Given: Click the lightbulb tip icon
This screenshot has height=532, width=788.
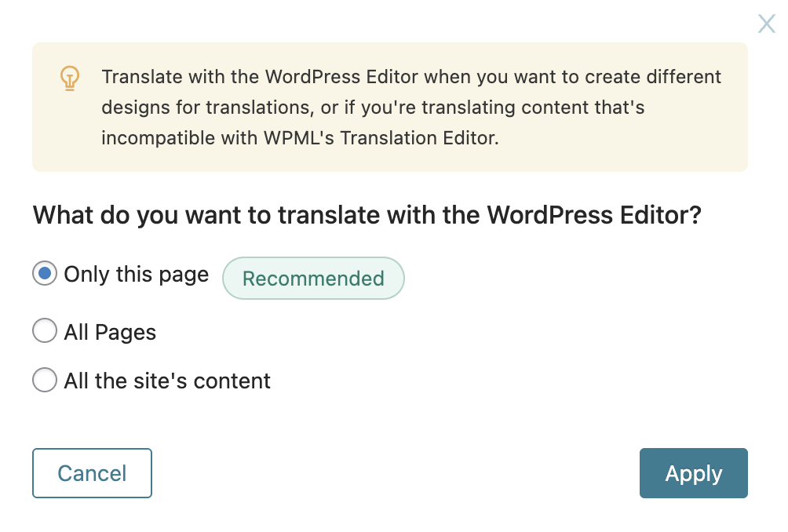Looking at the screenshot, I should 70,78.
